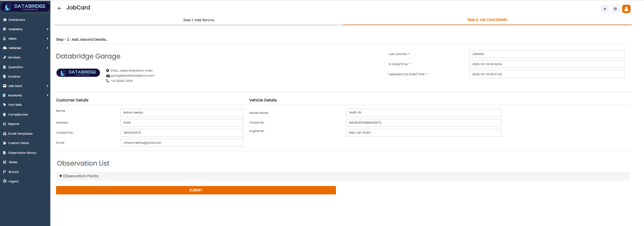Click the Job Card No input field
The width and height of the screenshot is (644, 226).
(547, 54)
